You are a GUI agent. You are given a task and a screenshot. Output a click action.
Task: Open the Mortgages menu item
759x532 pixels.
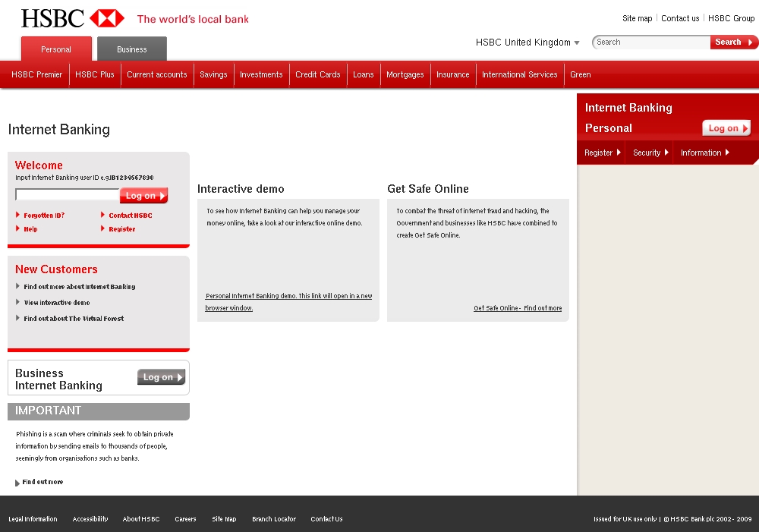point(405,74)
